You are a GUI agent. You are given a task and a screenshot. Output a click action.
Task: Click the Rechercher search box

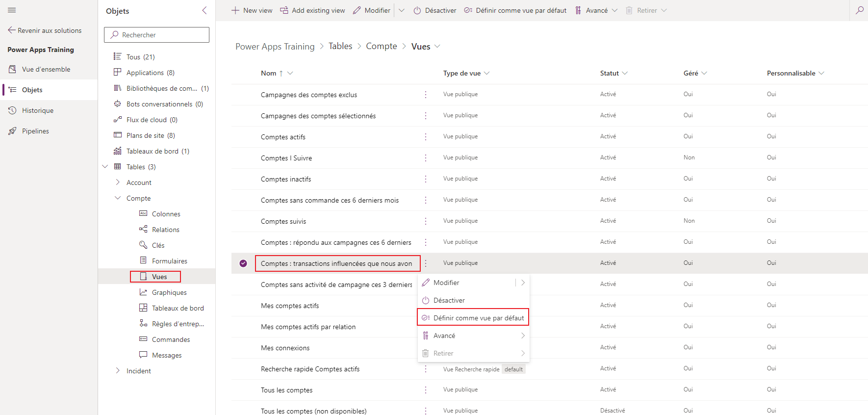pyautogui.click(x=157, y=35)
